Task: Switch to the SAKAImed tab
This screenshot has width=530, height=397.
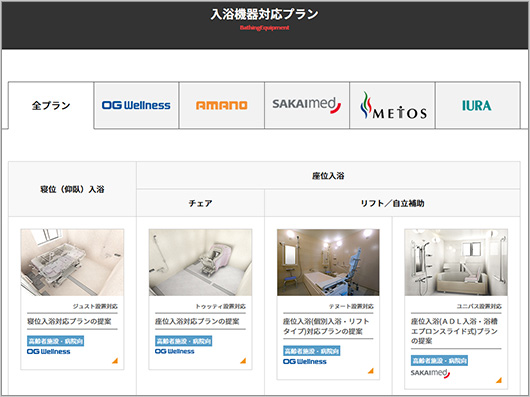Action: tap(307, 105)
